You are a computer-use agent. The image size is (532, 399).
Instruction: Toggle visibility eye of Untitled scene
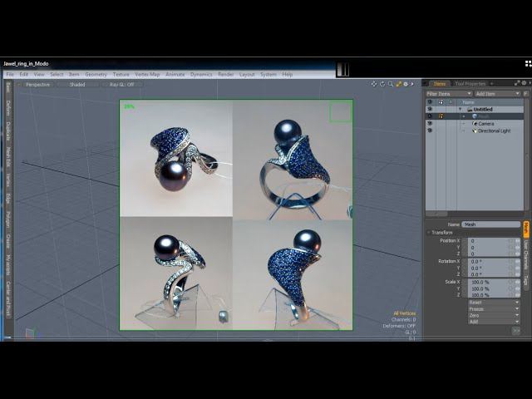point(430,109)
